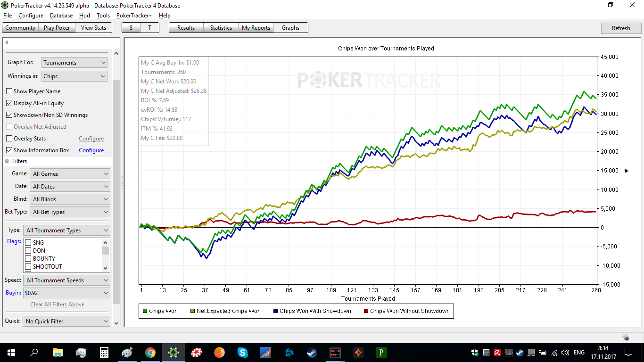Screen dimensions: 644x362
Task: Open the Wi-Fi network tray icon
Action: [554, 353]
